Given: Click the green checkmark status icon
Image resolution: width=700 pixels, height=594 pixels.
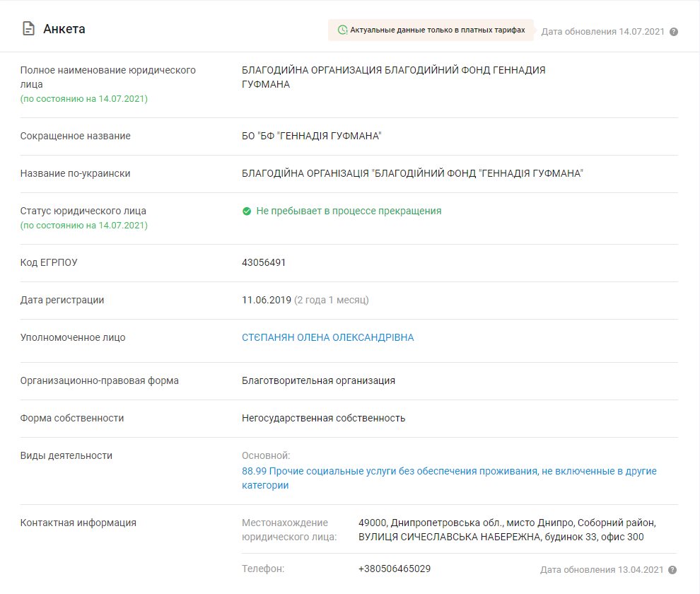Looking at the screenshot, I should [247, 211].
